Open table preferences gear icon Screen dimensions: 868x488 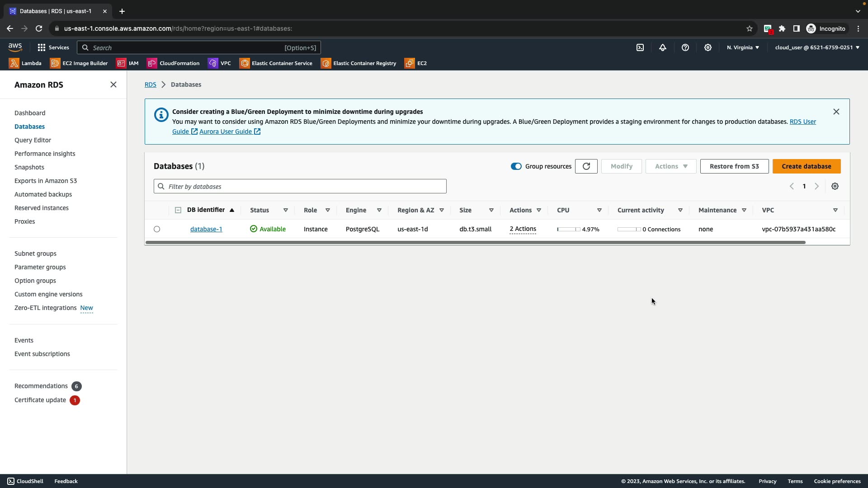pyautogui.click(x=835, y=186)
